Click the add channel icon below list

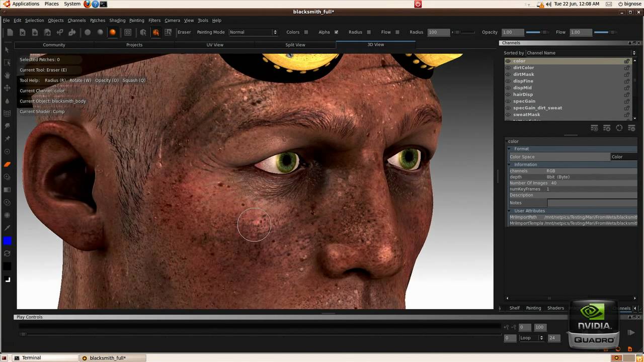(607, 129)
